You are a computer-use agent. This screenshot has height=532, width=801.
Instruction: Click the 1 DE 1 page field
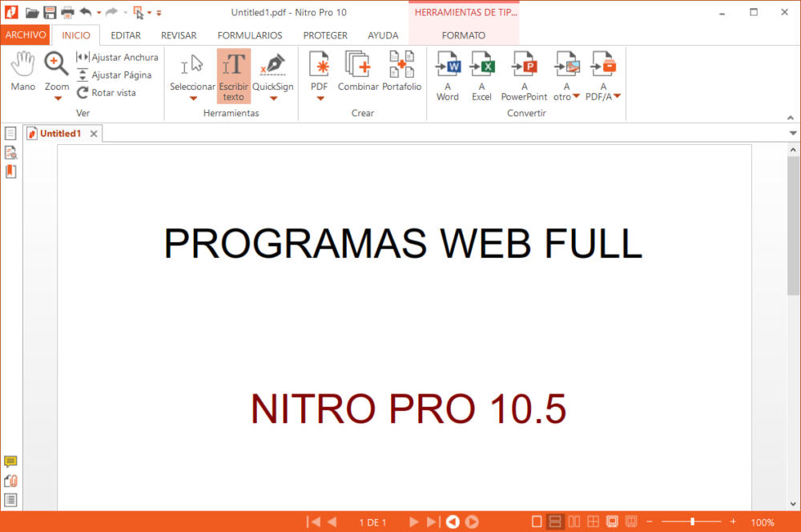[x=372, y=522]
